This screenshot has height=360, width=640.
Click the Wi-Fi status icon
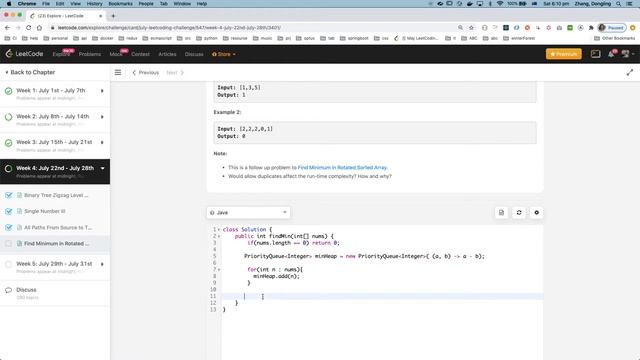500,4
